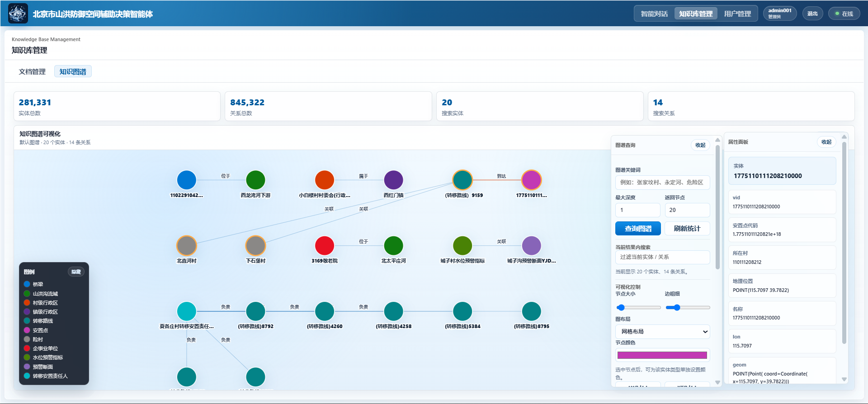The width and height of the screenshot is (868, 404).
Task: Select the blue bridge node 1102291042...
Action: point(187,180)
